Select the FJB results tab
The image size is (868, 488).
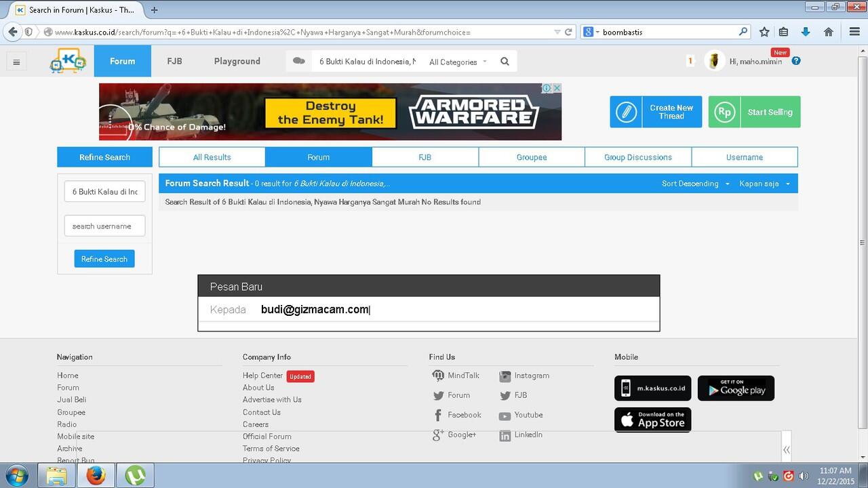tap(425, 157)
